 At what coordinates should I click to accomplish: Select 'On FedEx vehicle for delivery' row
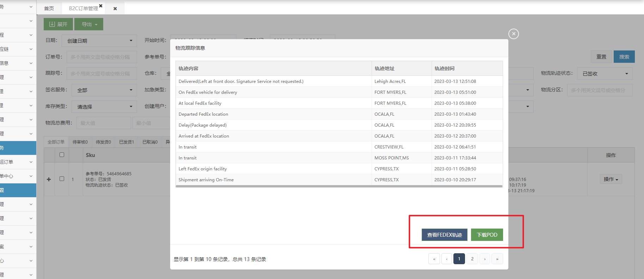tap(339, 92)
